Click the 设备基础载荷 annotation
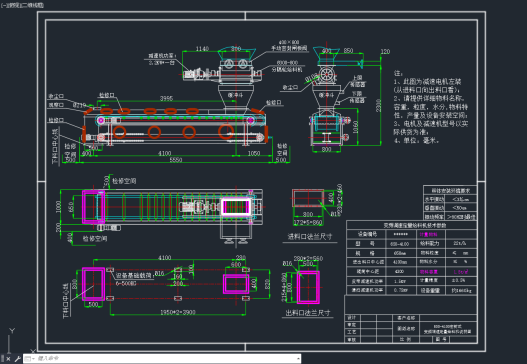 coord(134,276)
